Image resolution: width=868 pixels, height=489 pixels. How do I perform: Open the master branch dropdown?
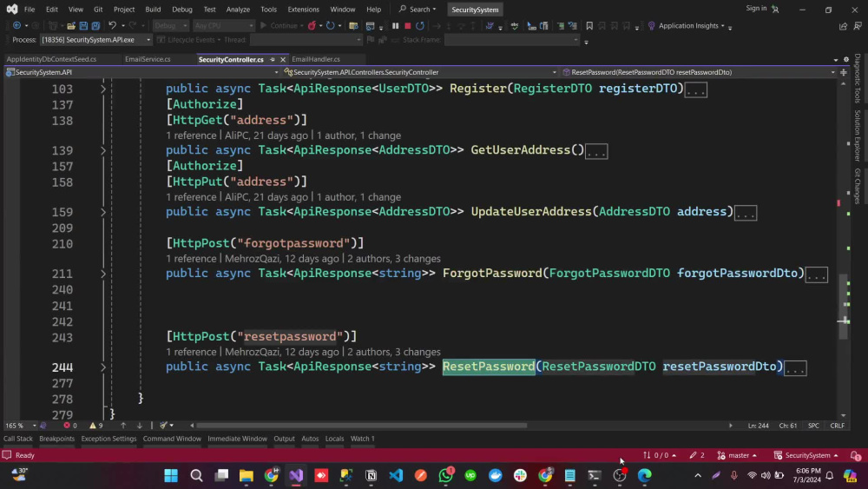[737, 455]
